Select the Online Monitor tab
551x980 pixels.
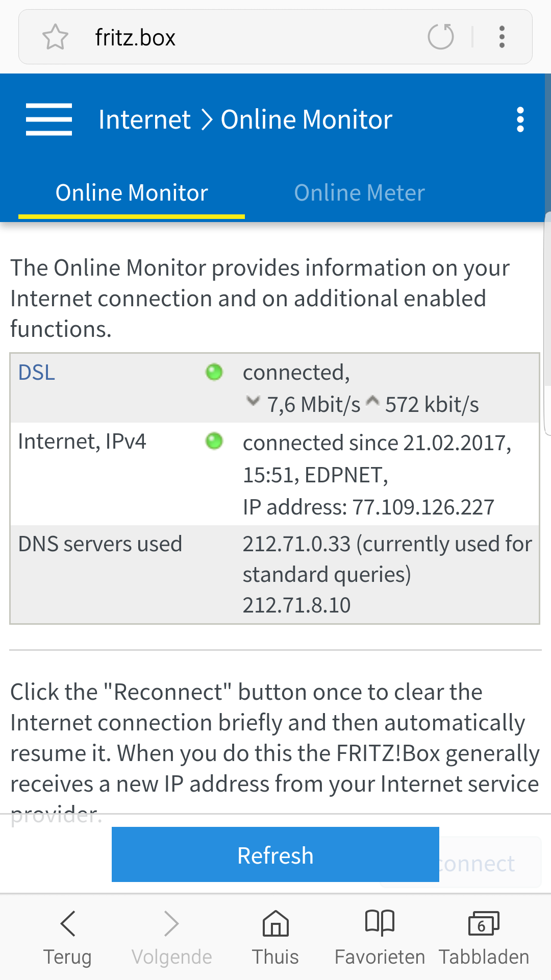[x=132, y=193]
